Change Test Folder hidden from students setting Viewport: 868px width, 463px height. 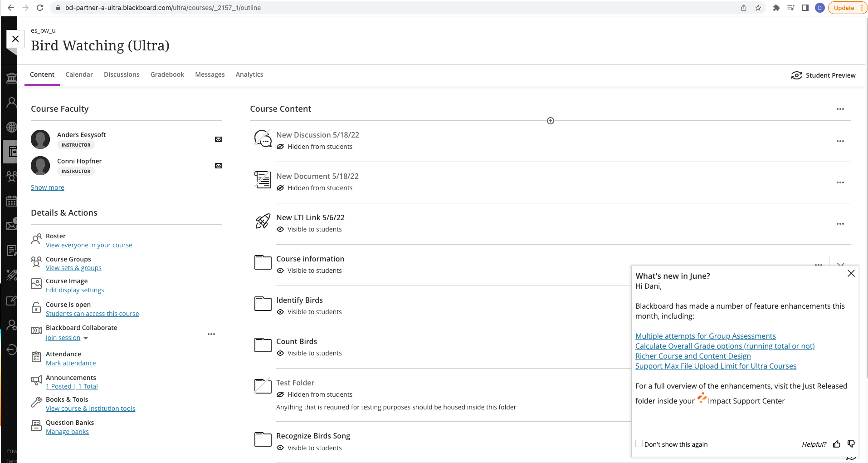pyautogui.click(x=319, y=394)
